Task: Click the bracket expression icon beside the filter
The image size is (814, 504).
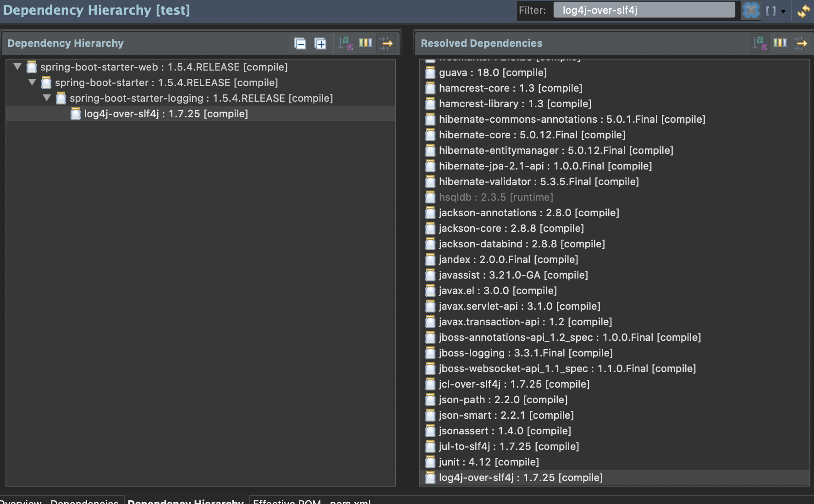Action: 771,10
